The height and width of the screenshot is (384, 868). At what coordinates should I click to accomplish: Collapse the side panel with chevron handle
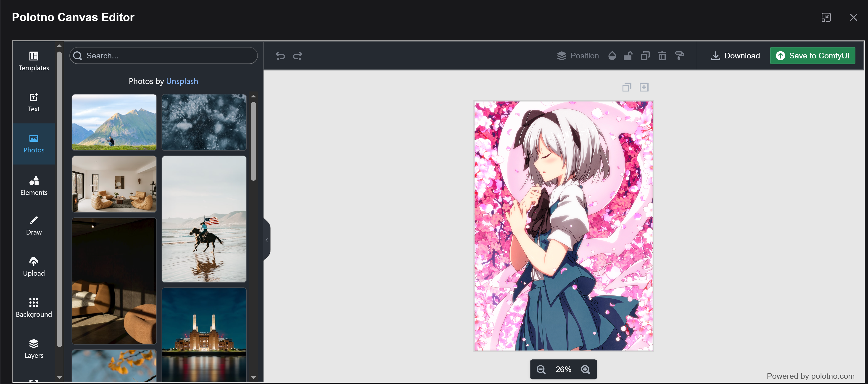pos(266,240)
